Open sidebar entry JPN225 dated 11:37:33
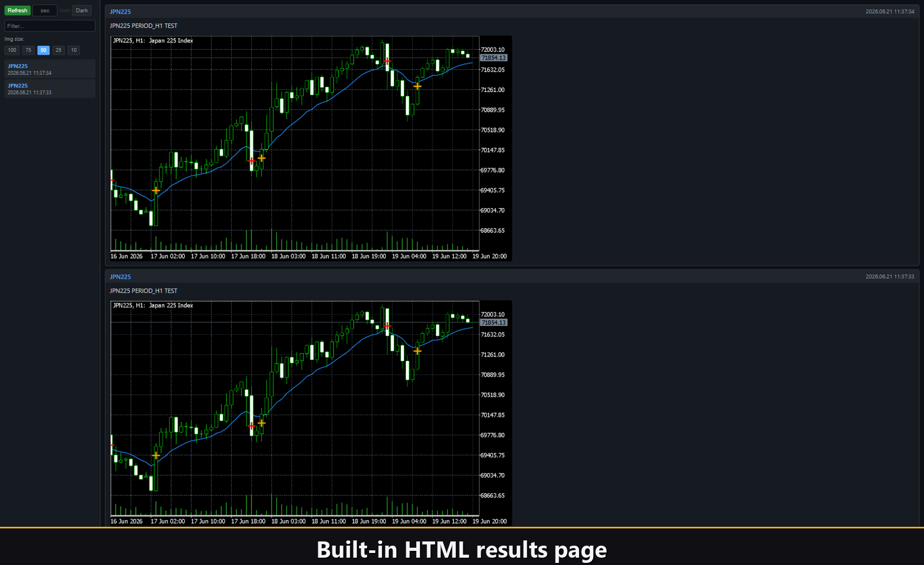The width and height of the screenshot is (924, 565). (50, 88)
